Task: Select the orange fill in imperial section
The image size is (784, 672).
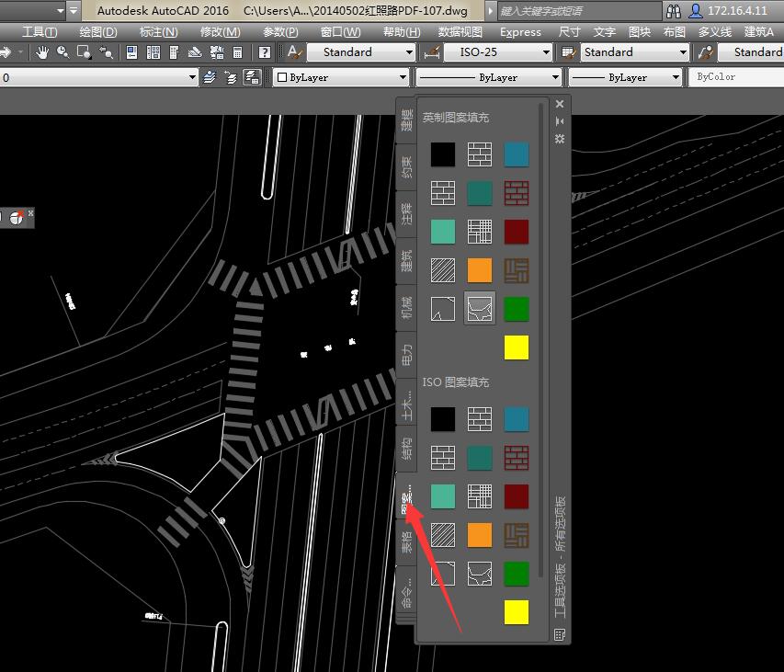Action: click(480, 270)
